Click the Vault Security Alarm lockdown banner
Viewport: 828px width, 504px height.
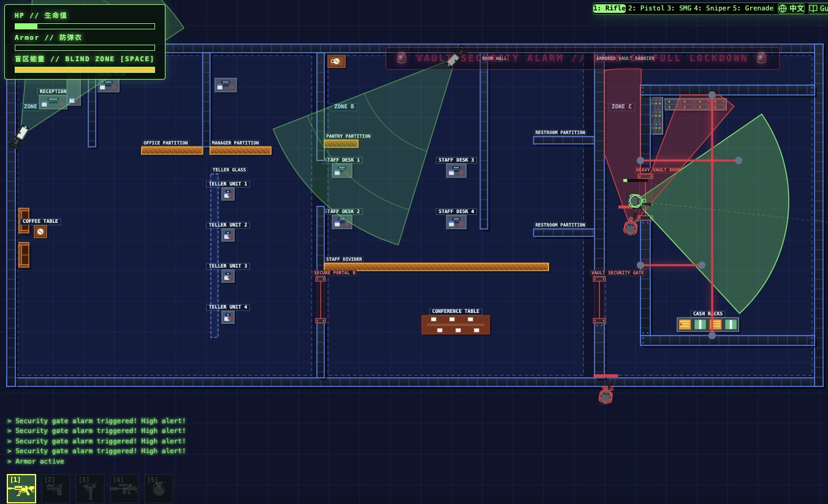tap(582, 58)
